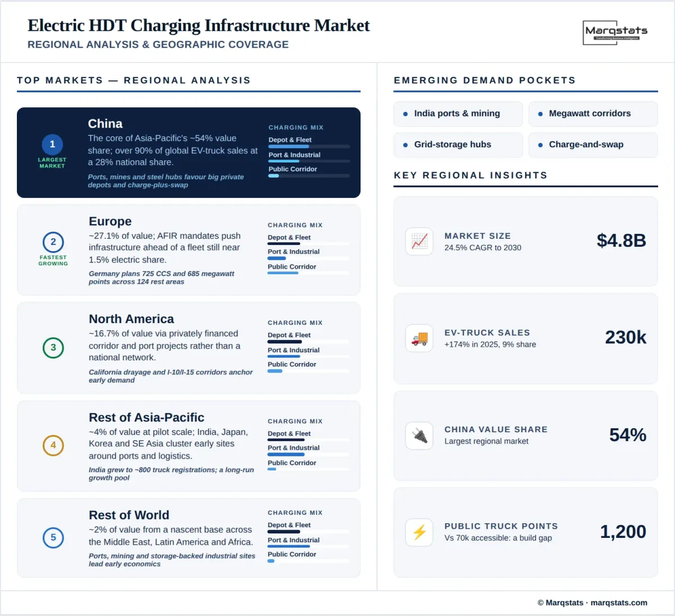Click the 'Ports, mines and steel hubs' note
The height and width of the screenshot is (616, 675).
(x=165, y=181)
